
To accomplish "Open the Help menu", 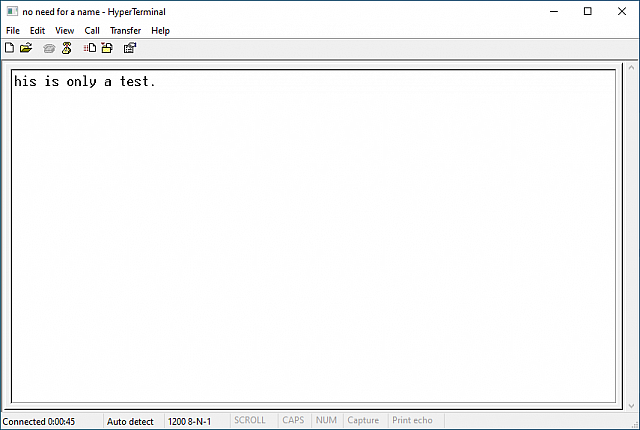I will click(160, 31).
